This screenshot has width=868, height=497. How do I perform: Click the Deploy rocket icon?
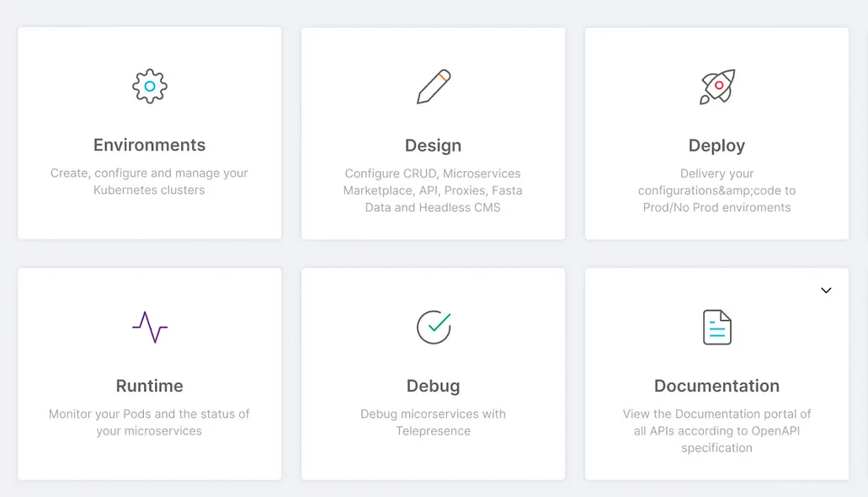click(716, 85)
